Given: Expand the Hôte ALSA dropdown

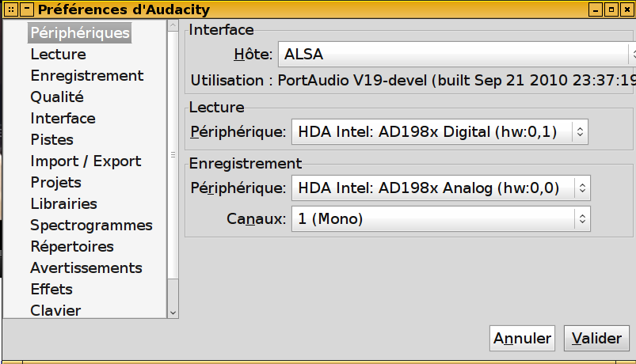Looking at the screenshot, I should tap(457, 54).
